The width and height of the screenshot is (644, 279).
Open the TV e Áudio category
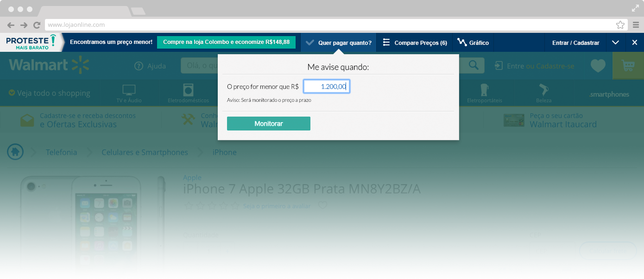(x=129, y=94)
